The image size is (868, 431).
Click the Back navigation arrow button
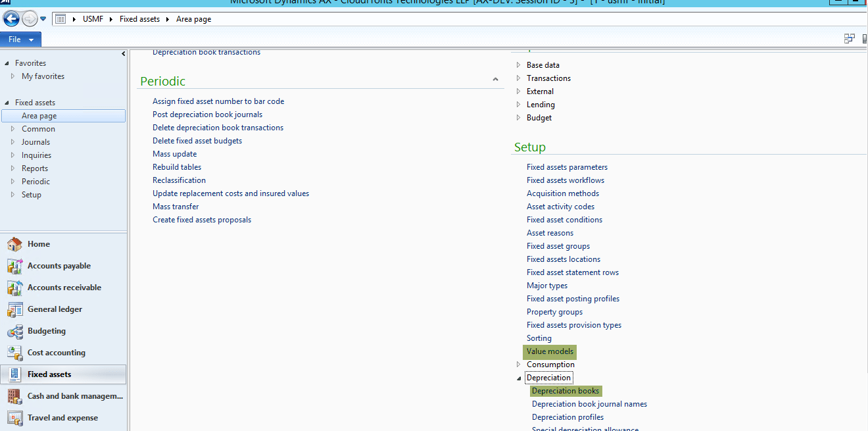11,19
